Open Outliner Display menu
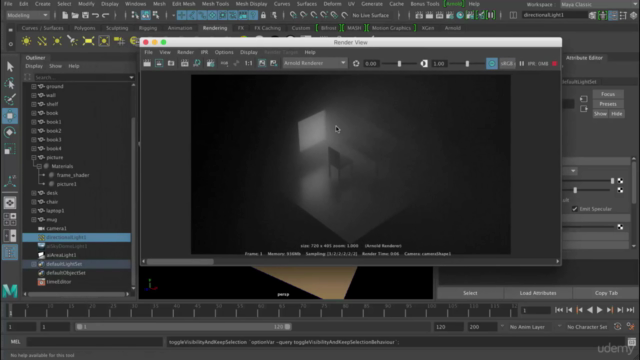The height and width of the screenshot is (360, 640). (x=34, y=66)
